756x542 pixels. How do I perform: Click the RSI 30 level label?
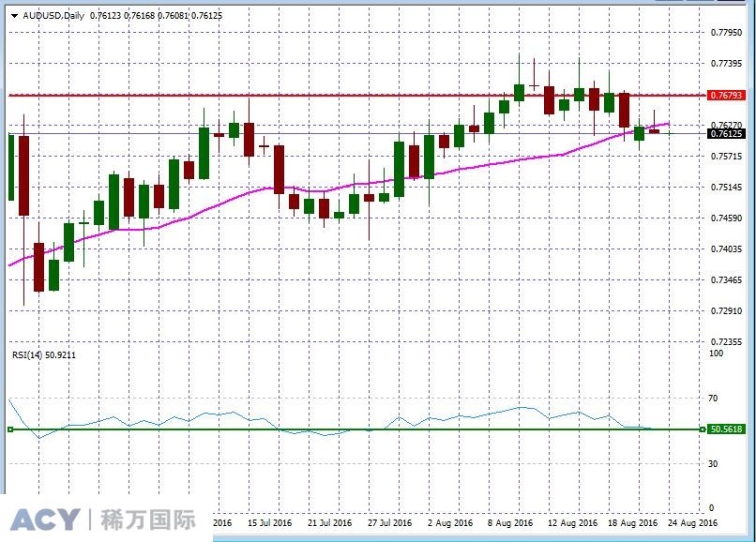point(713,464)
